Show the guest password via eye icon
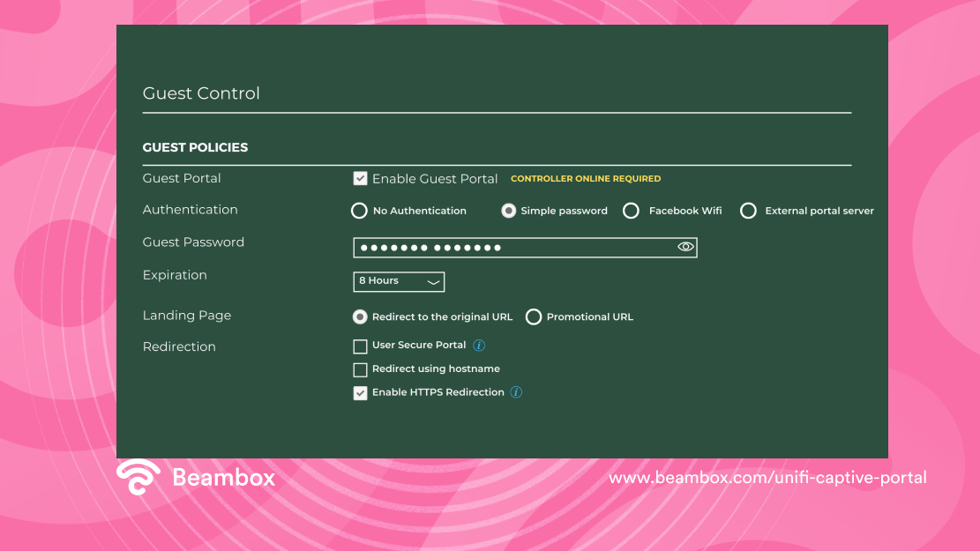This screenshot has width=980, height=551. (x=685, y=247)
